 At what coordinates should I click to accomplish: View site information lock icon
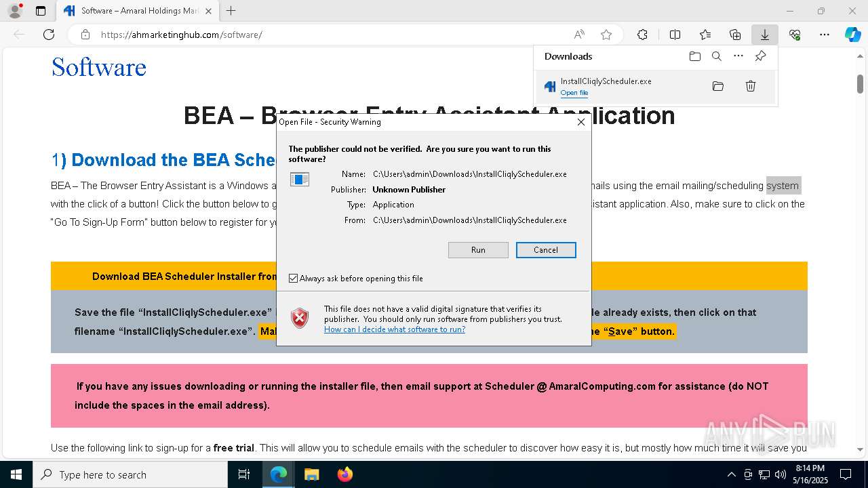pyautogui.click(x=85, y=35)
